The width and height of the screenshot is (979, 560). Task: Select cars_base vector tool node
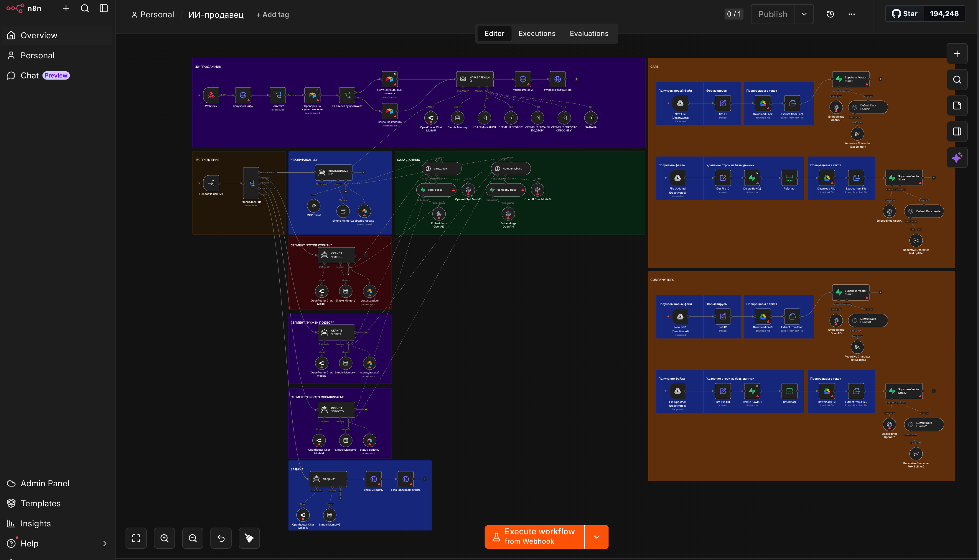coord(441,169)
